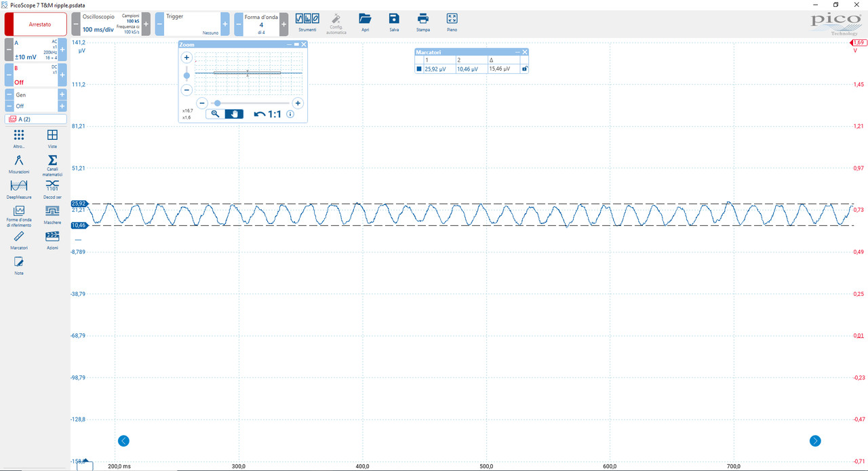Open the Gen signal generator settings
This screenshot has height=471, width=868.
tap(36, 95)
